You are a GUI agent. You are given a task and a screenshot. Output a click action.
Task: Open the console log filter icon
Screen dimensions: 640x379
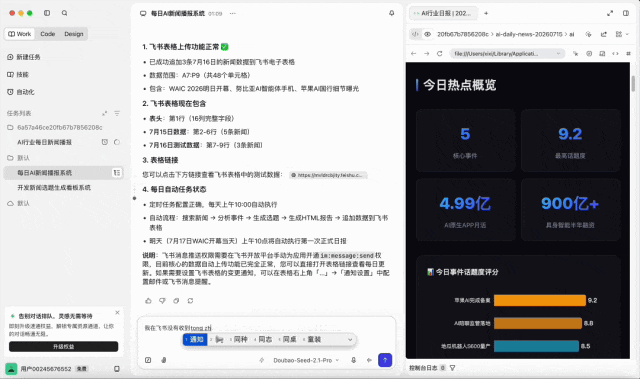(453, 368)
